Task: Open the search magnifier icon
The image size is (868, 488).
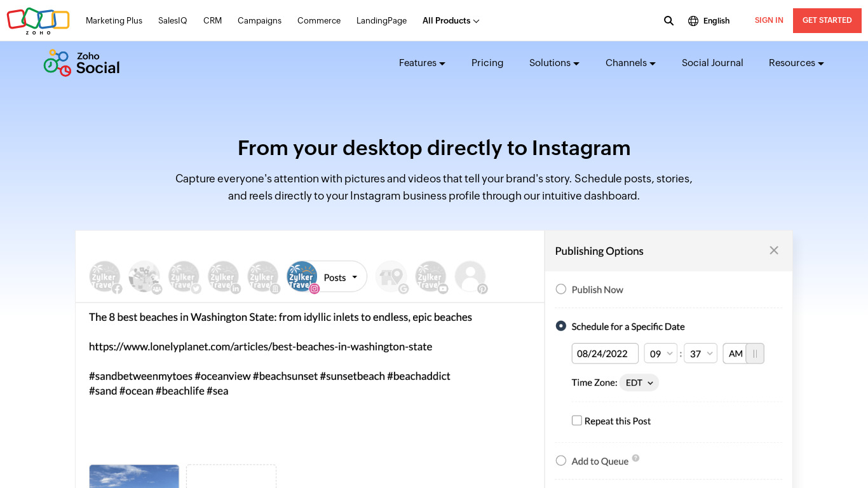Action: coord(668,20)
